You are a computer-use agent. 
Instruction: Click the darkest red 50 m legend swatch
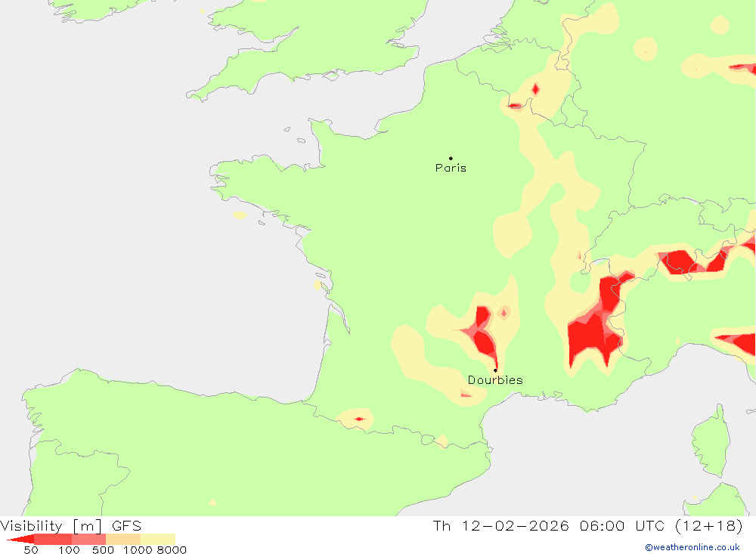coord(20,539)
